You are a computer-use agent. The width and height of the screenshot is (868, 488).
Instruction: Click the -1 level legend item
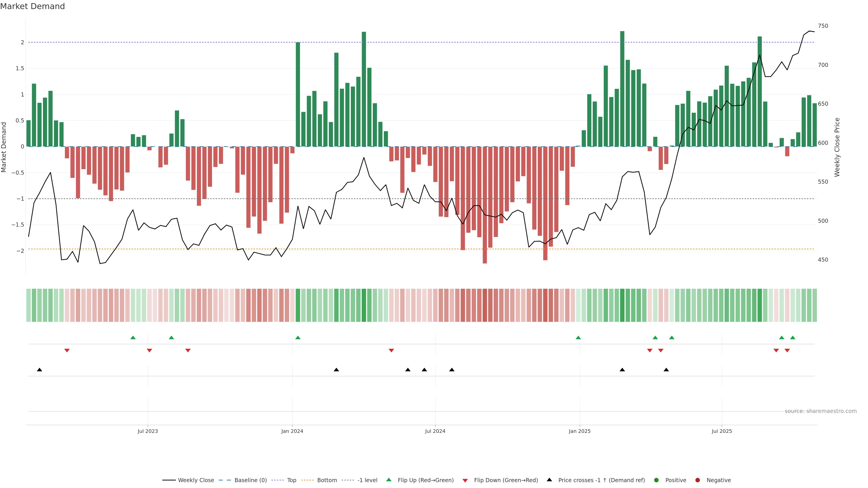[367, 480]
